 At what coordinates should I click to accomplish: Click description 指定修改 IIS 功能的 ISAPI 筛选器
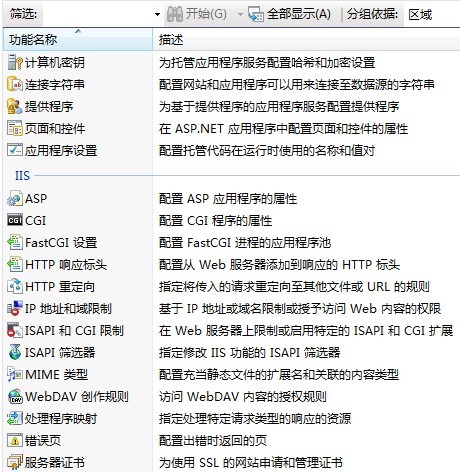tap(249, 353)
